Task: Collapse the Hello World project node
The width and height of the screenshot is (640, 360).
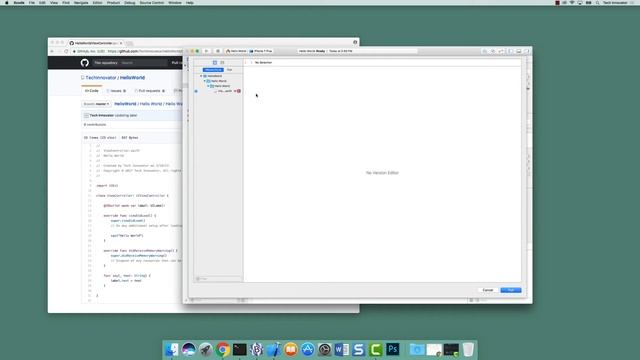Action: coord(205,81)
